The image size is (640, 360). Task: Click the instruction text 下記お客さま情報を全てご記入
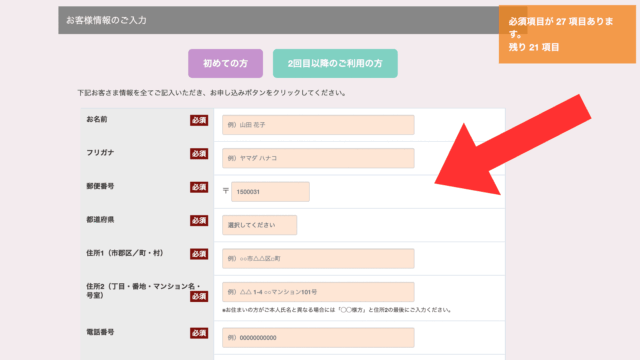212,93
